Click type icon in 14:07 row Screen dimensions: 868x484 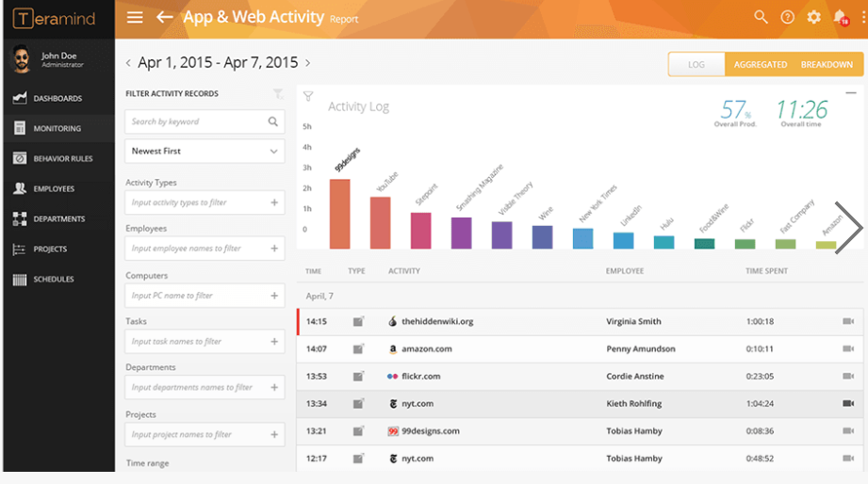[x=358, y=348]
